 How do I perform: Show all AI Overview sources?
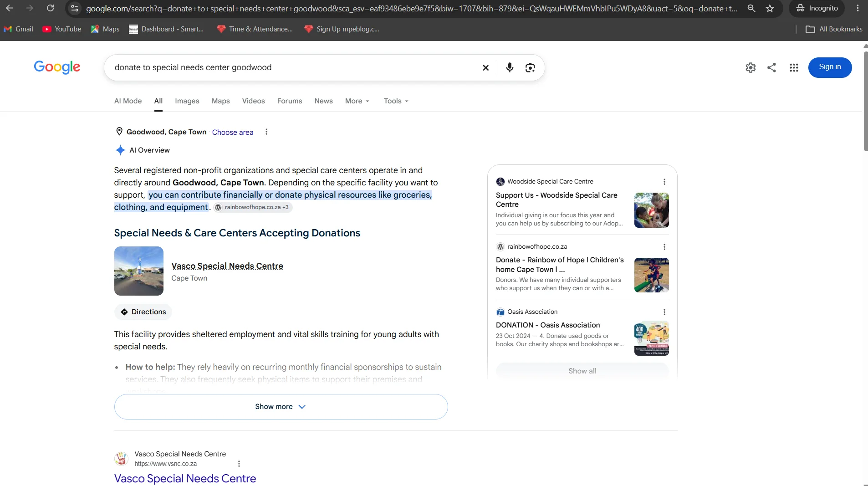pyautogui.click(x=582, y=371)
